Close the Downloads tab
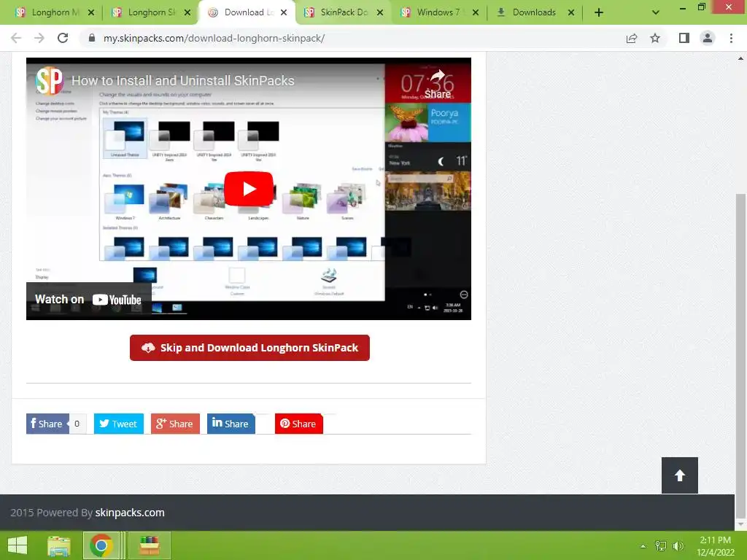Viewport: 747px width, 560px height. pyautogui.click(x=571, y=12)
